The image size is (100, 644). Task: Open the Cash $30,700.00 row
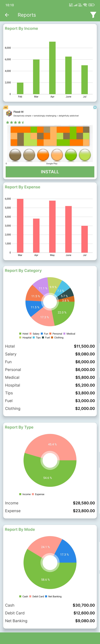point(50,605)
